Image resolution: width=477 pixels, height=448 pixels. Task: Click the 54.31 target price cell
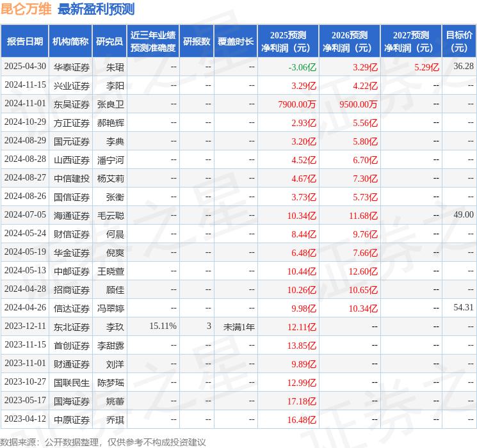click(x=464, y=307)
